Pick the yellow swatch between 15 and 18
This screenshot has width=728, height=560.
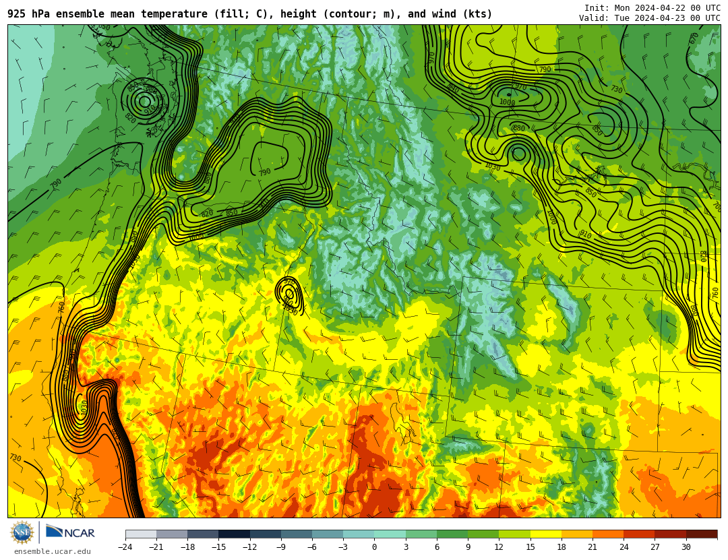(546, 534)
